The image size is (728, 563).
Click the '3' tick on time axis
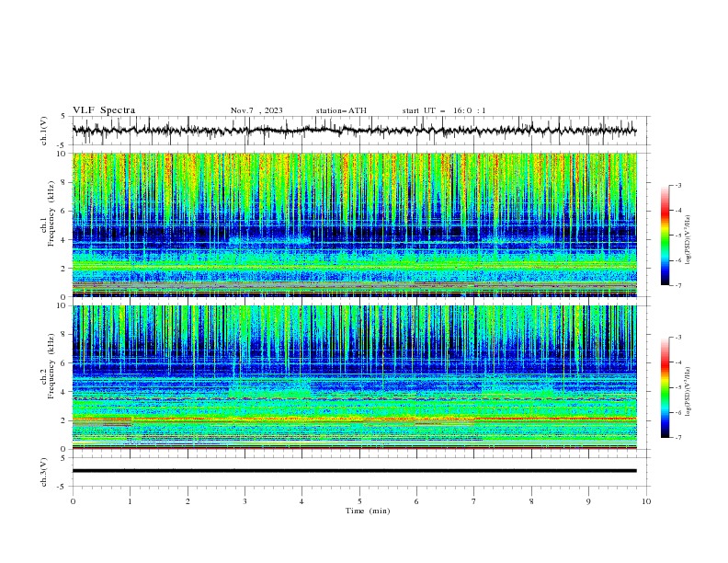245,501
